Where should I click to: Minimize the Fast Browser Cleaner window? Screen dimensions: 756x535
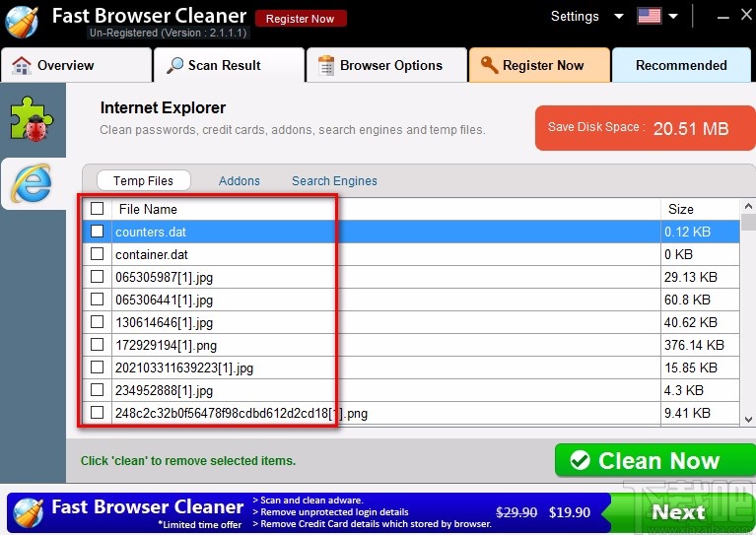pos(722,18)
